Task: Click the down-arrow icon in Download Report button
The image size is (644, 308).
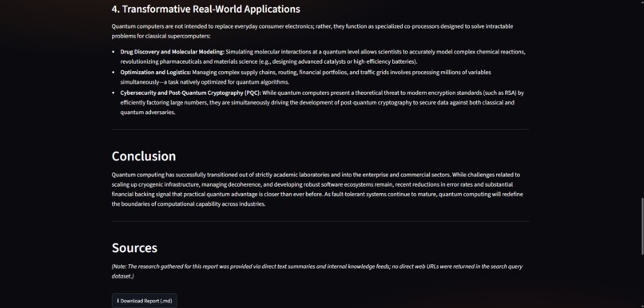Action: (x=118, y=301)
